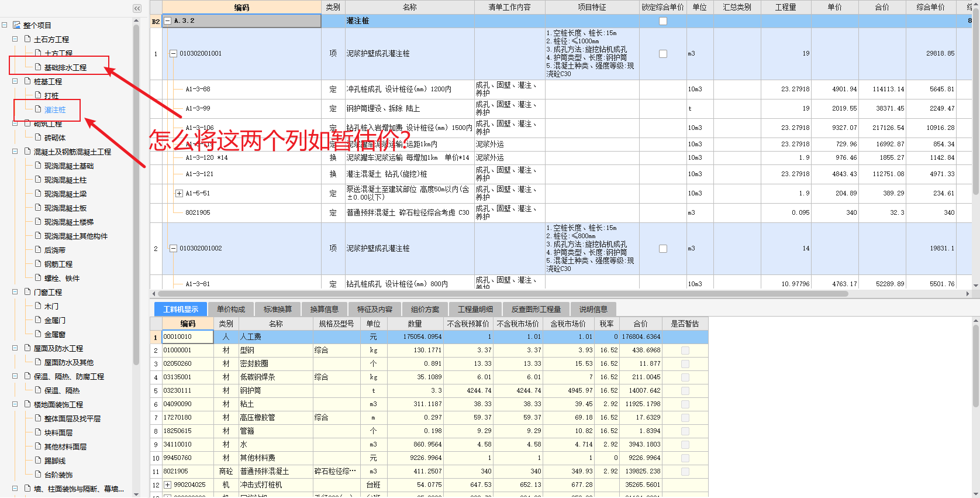Click the 综合单价 column header
The height and width of the screenshot is (498, 980).
(931, 7)
